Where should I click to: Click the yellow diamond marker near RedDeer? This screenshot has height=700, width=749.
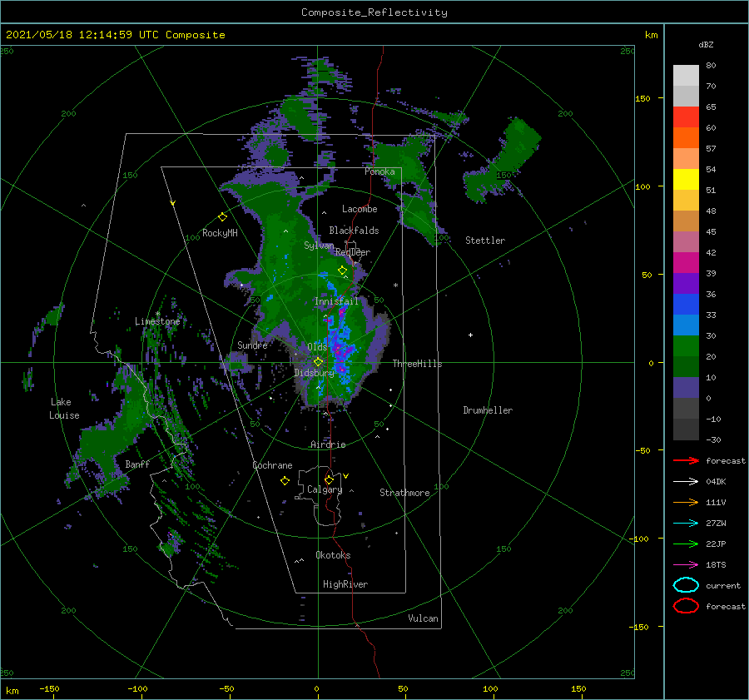click(x=342, y=271)
